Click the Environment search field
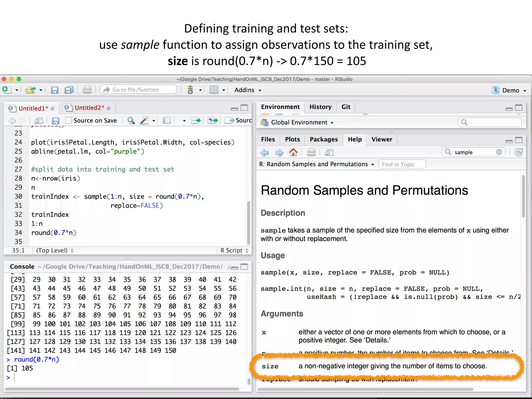The height and width of the screenshot is (399, 532). pos(489,122)
